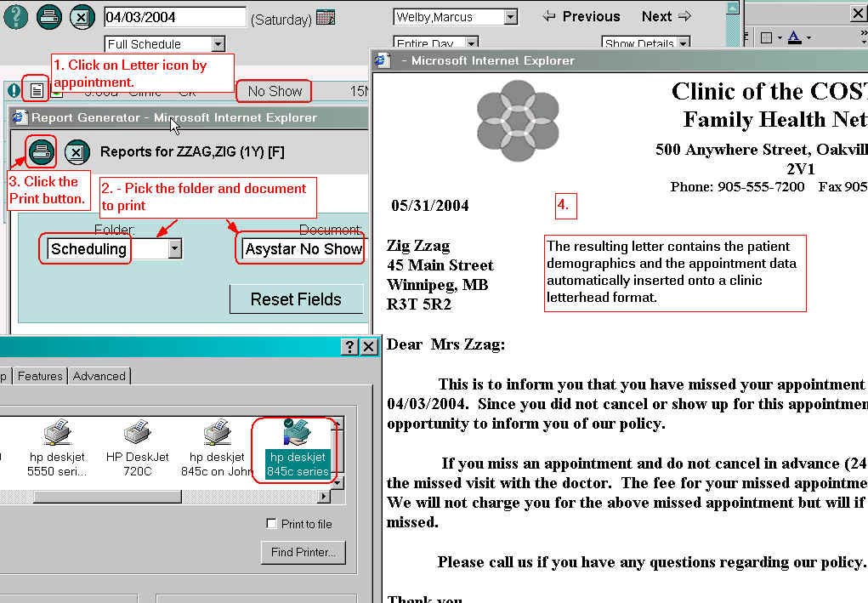Close the print dialog with its X button

coord(369,347)
